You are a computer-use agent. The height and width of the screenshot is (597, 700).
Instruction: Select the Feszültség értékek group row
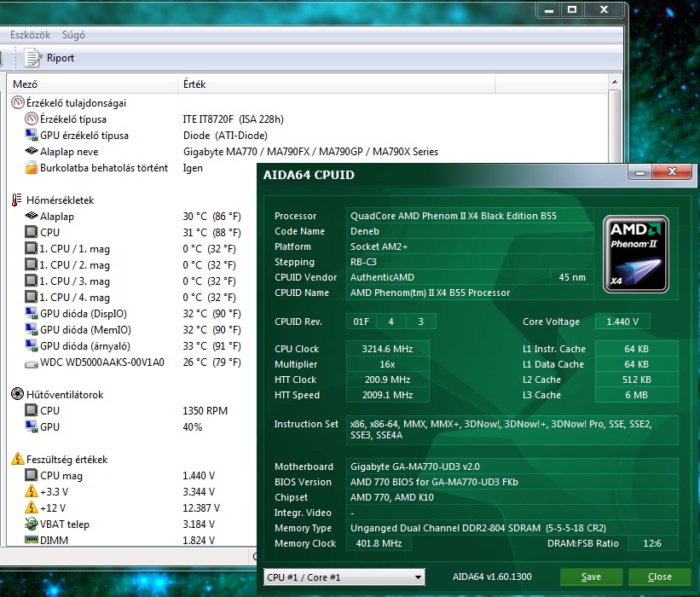pyautogui.click(x=67, y=459)
